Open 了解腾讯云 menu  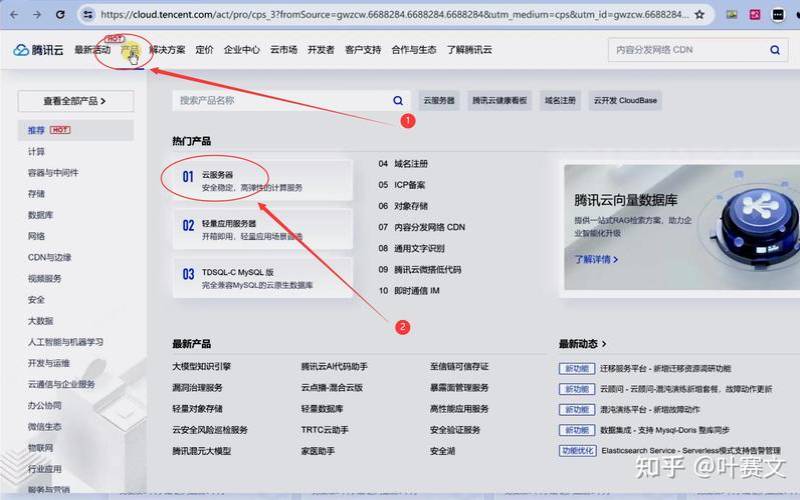(469, 49)
